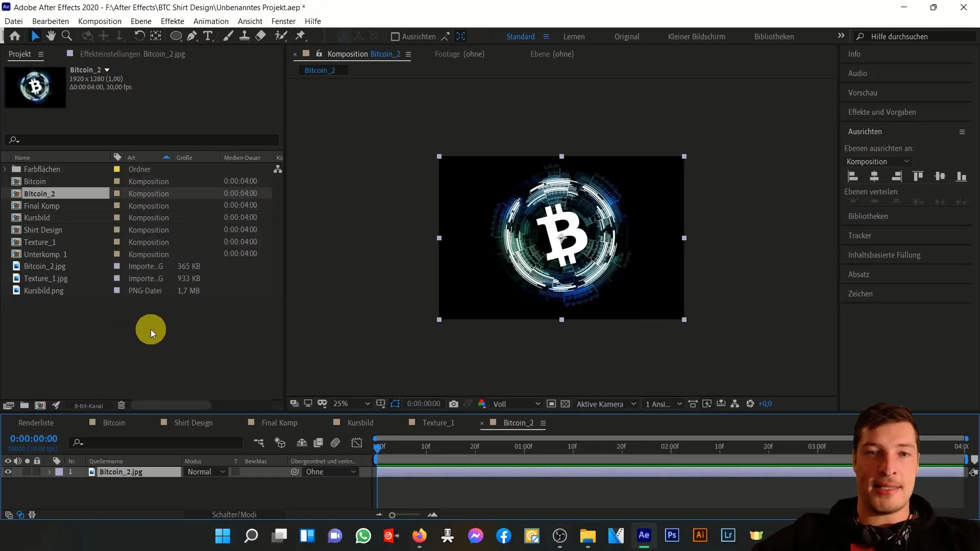Viewport: 980px width, 551px height.
Task: Toggle the lock icon on Bitcoin_2.jpg layer
Action: tap(37, 471)
